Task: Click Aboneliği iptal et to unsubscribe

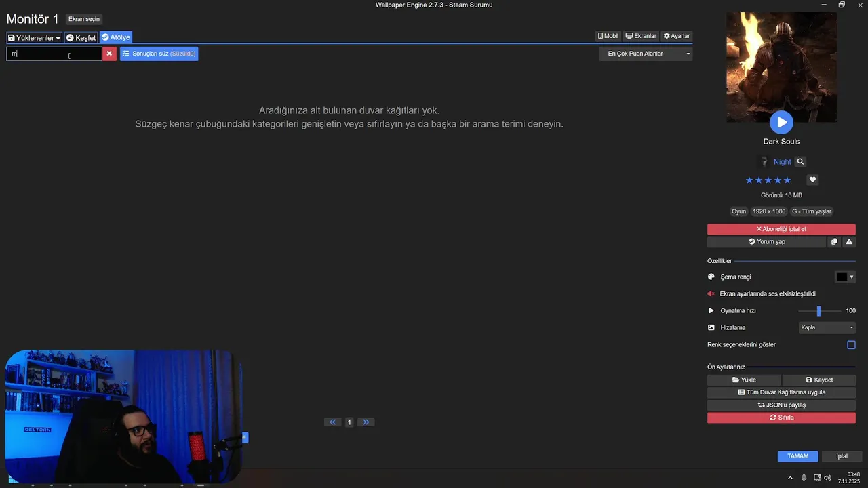Action: tap(781, 229)
